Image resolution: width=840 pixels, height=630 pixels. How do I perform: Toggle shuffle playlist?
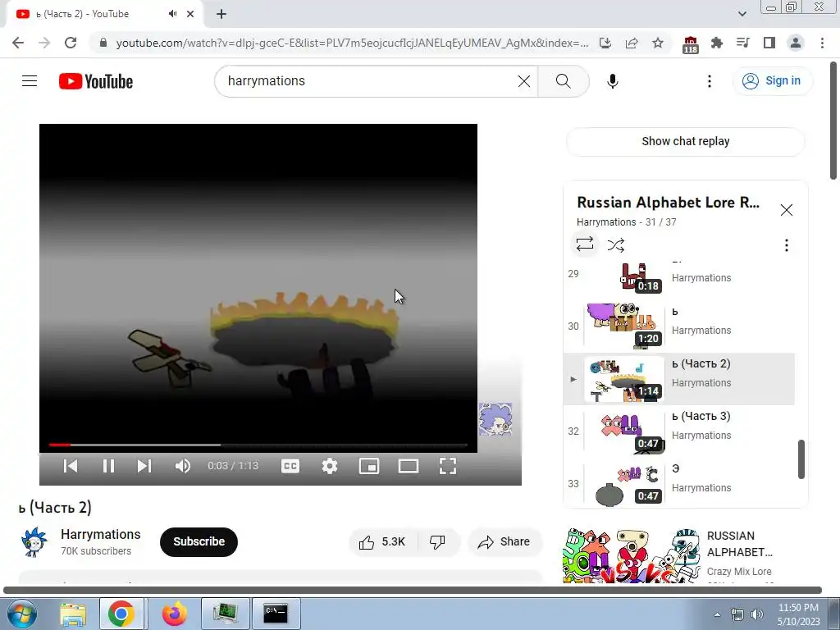pyautogui.click(x=615, y=245)
